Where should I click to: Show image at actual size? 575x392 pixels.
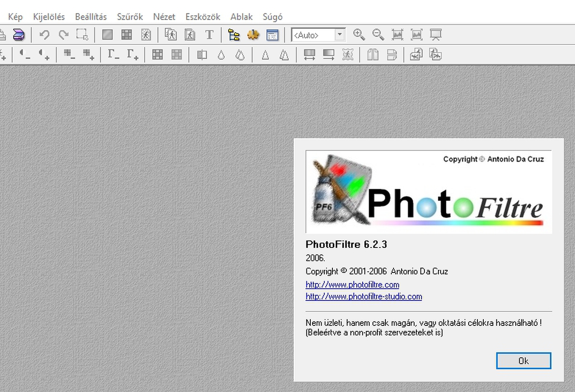pyautogui.click(x=398, y=35)
